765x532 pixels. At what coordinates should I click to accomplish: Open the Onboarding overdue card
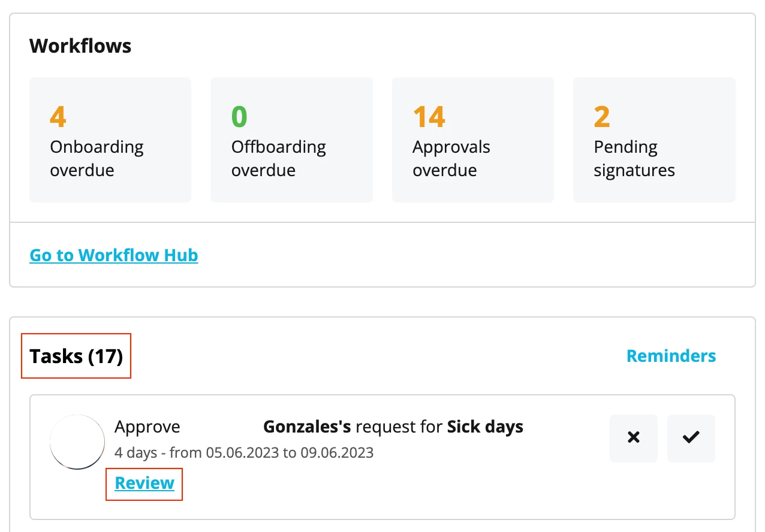[110, 140]
